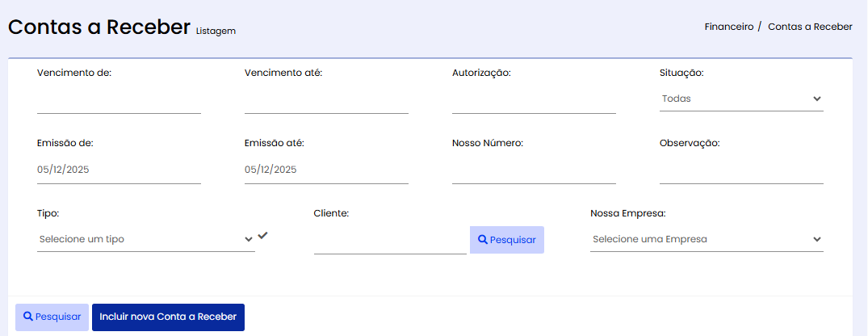The width and height of the screenshot is (868, 336).
Task: Click Incluir nova Conta a Receber
Action: pos(168,317)
